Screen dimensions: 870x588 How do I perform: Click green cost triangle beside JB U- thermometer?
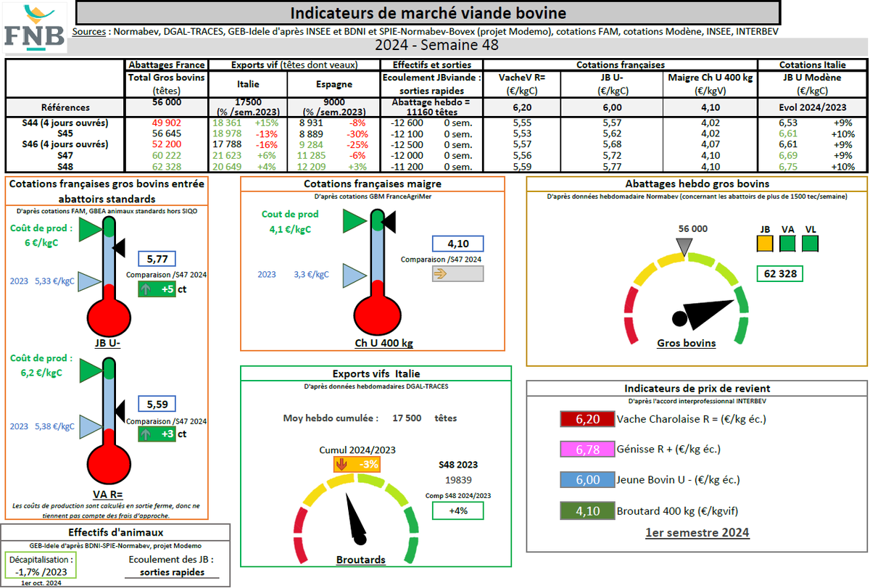tap(91, 230)
